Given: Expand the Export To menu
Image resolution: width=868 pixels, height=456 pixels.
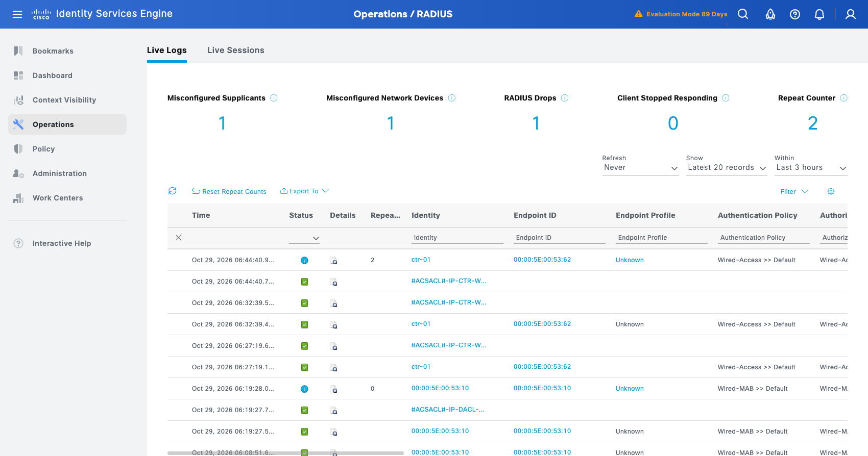Looking at the screenshot, I should click(x=304, y=191).
